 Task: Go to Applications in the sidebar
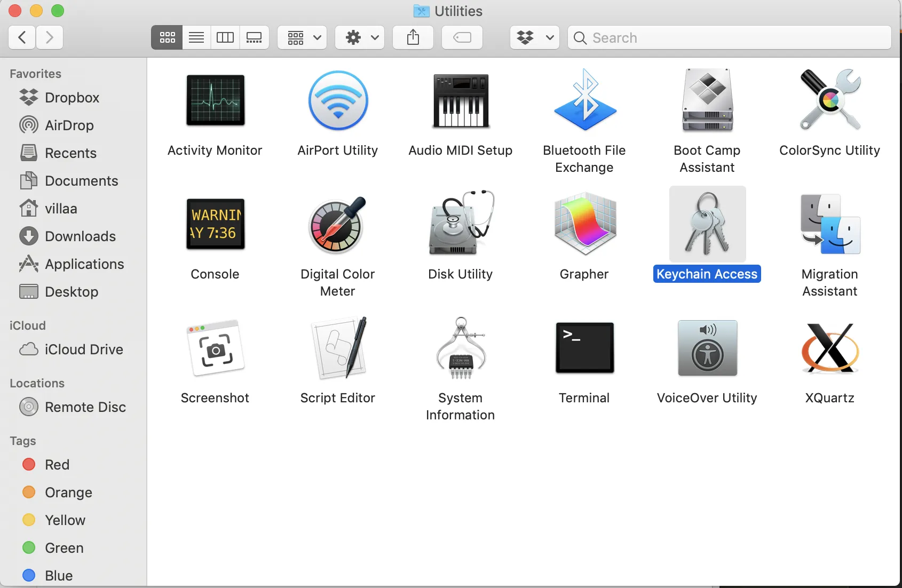pyautogui.click(x=73, y=264)
